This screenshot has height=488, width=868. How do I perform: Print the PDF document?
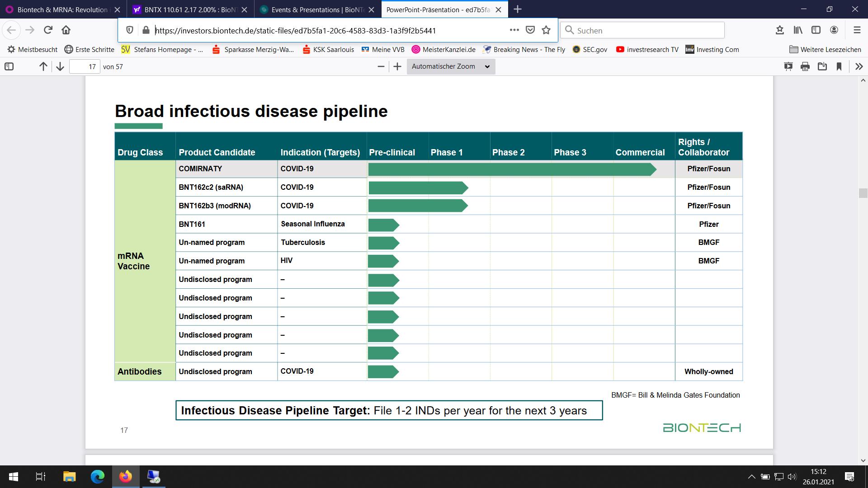tap(805, 66)
